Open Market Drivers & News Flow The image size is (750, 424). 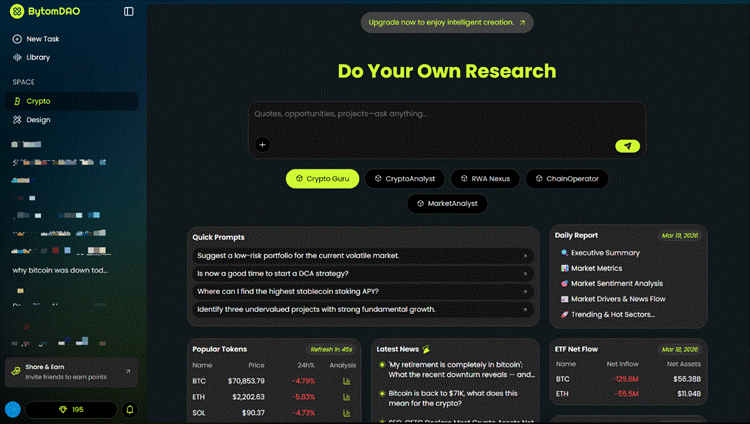point(613,299)
